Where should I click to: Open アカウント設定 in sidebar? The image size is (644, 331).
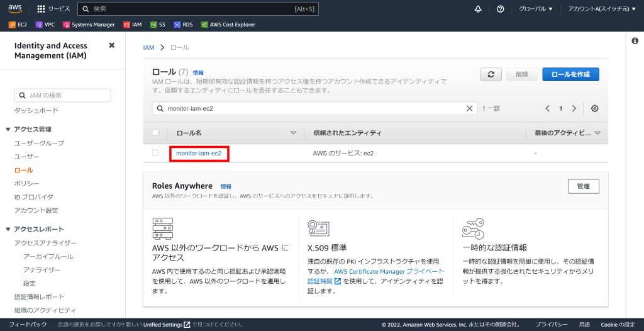click(36, 211)
